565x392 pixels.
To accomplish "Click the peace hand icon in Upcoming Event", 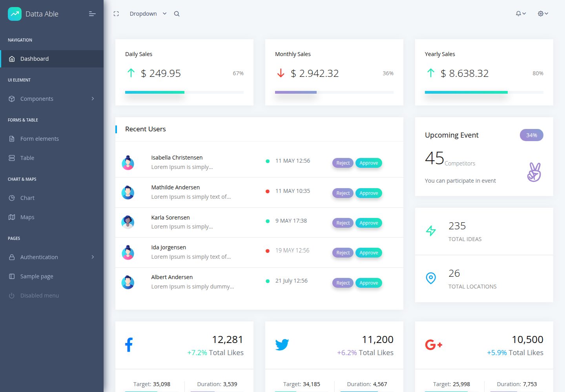I will pyautogui.click(x=534, y=172).
